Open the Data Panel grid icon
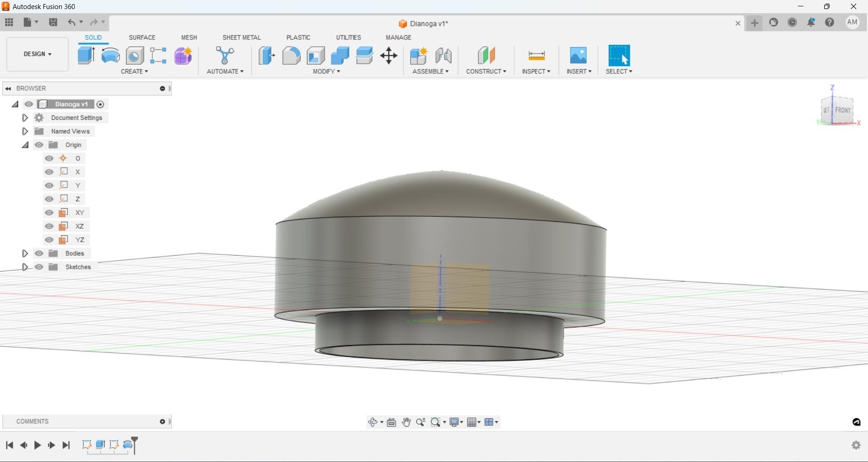This screenshot has width=868, height=462. coord(9,22)
